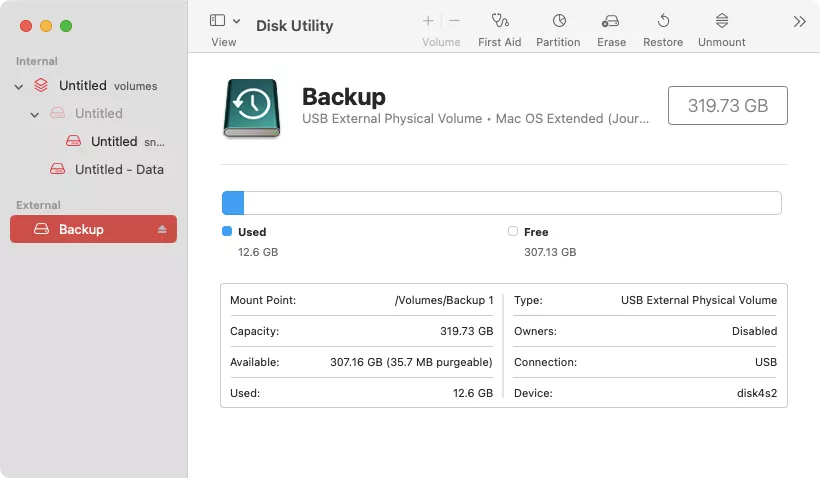Click the blue Used storage bar segment

click(233, 203)
